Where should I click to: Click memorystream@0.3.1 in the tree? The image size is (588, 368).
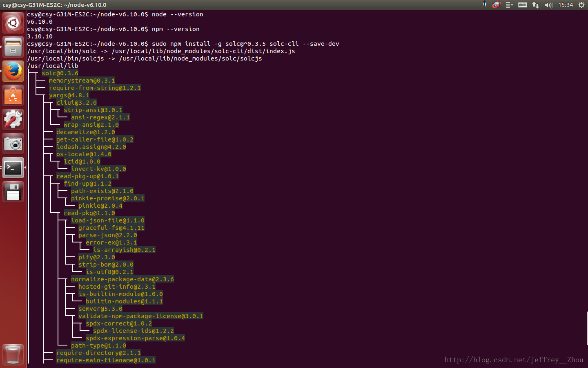(x=82, y=81)
